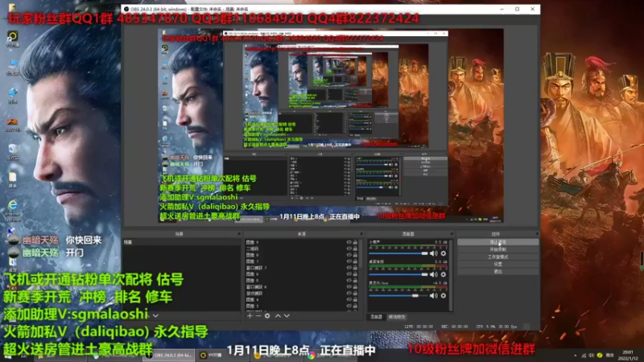Expand dropdown chevron beside sgmalaoshi overlay text
The height and width of the screenshot is (362, 644).
[155, 315]
